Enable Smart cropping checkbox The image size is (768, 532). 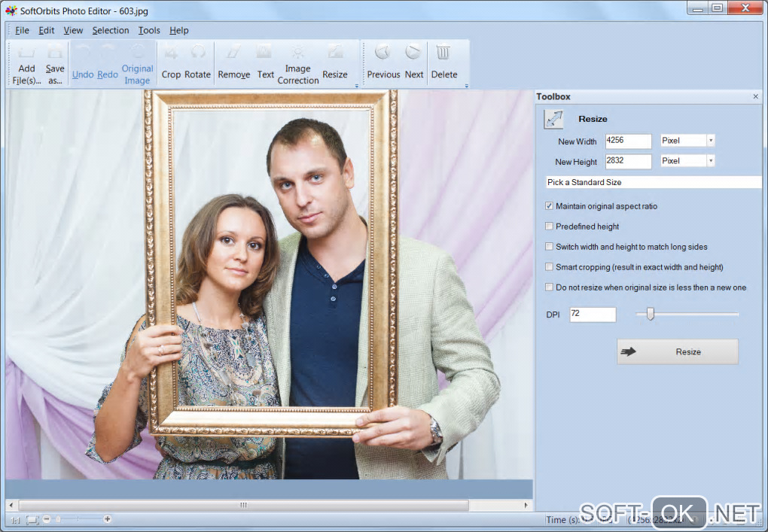coord(549,266)
